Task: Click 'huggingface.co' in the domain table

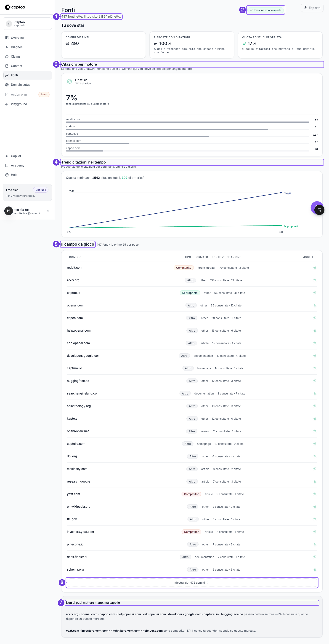Action: pyautogui.click(x=78, y=381)
